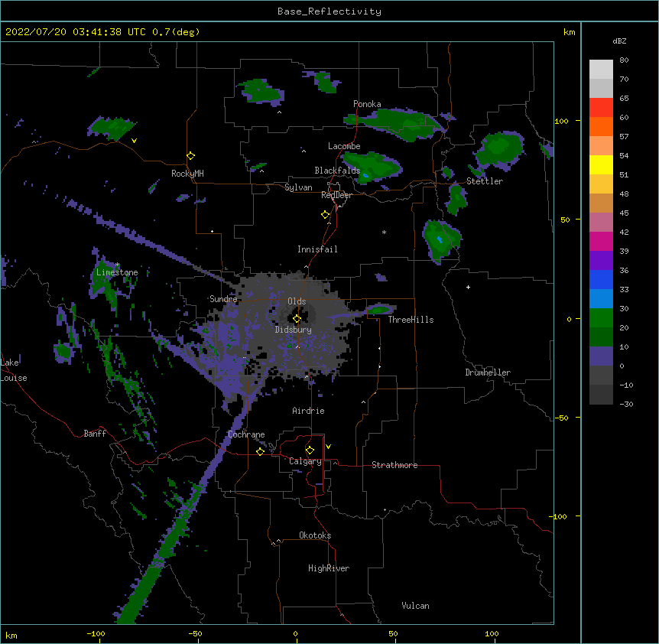Click the Olds town label
The width and height of the screenshot is (659, 644).
pyautogui.click(x=297, y=301)
